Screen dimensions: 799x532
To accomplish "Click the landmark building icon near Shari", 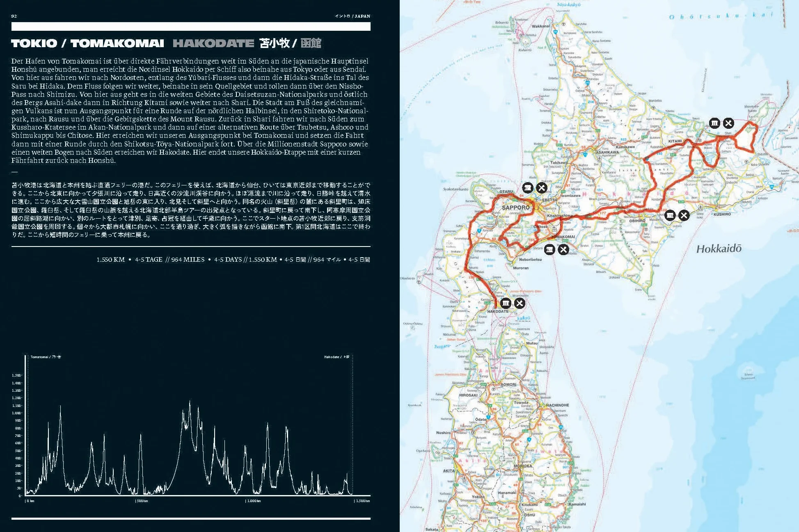I will click(714, 123).
